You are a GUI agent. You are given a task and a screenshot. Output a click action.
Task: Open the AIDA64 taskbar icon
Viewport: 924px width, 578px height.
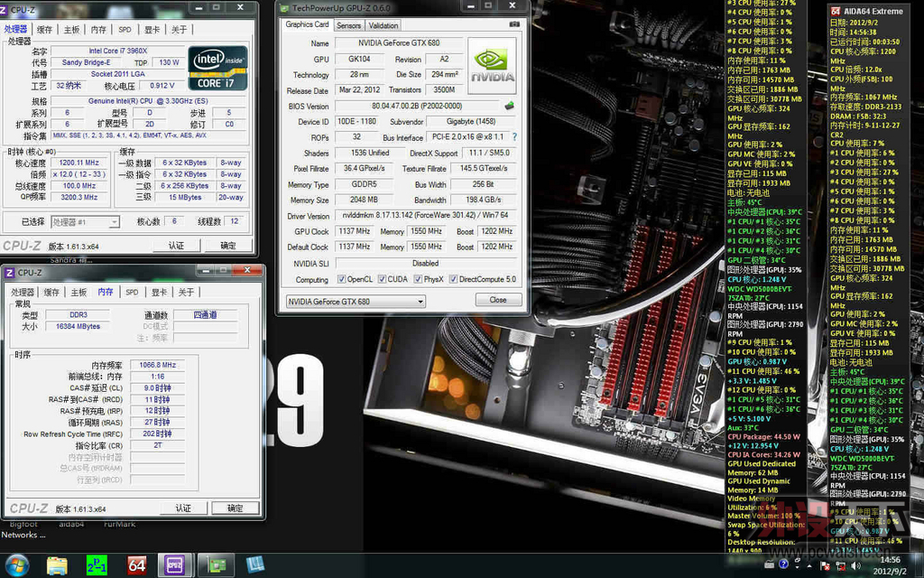[x=137, y=565]
